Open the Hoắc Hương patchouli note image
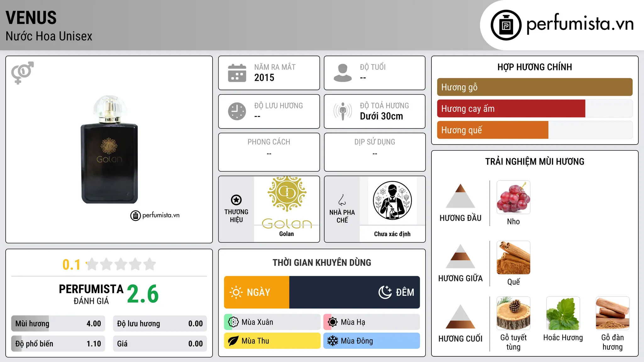The height and width of the screenshot is (362, 644). click(x=563, y=313)
